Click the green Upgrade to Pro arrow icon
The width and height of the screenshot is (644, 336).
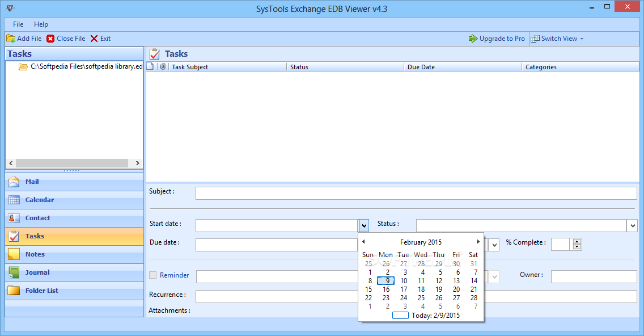(x=473, y=39)
